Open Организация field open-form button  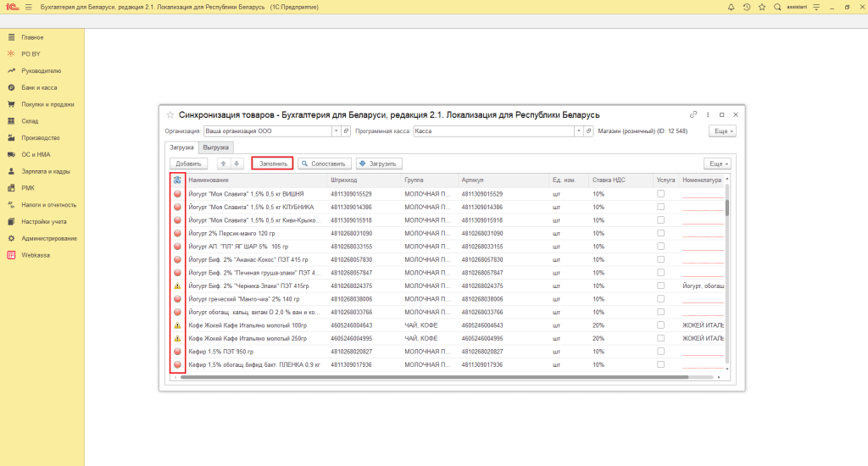point(346,131)
